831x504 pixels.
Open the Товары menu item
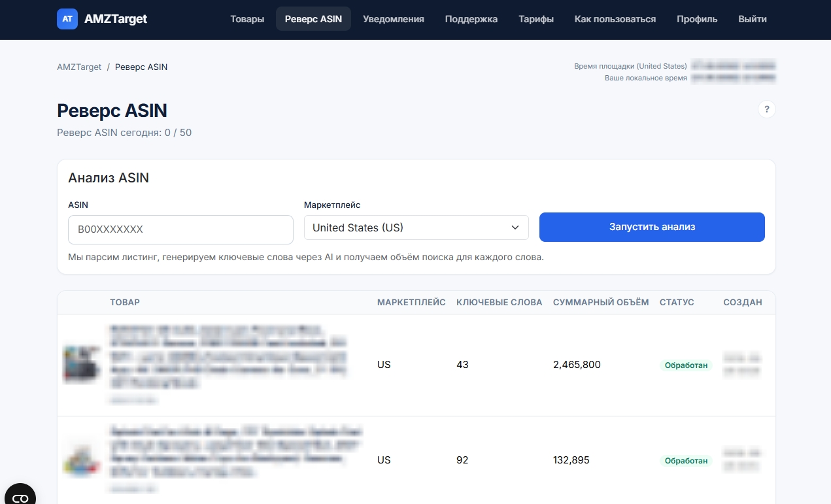coord(247,19)
